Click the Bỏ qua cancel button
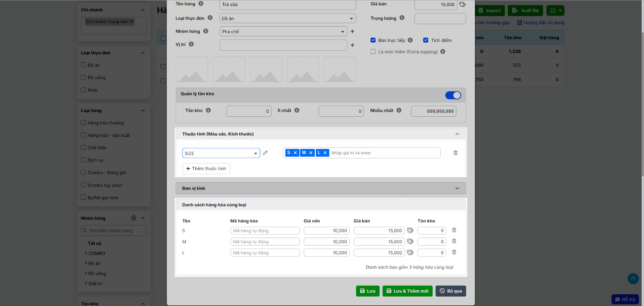This screenshot has width=644, height=306. (x=451, y=291)
